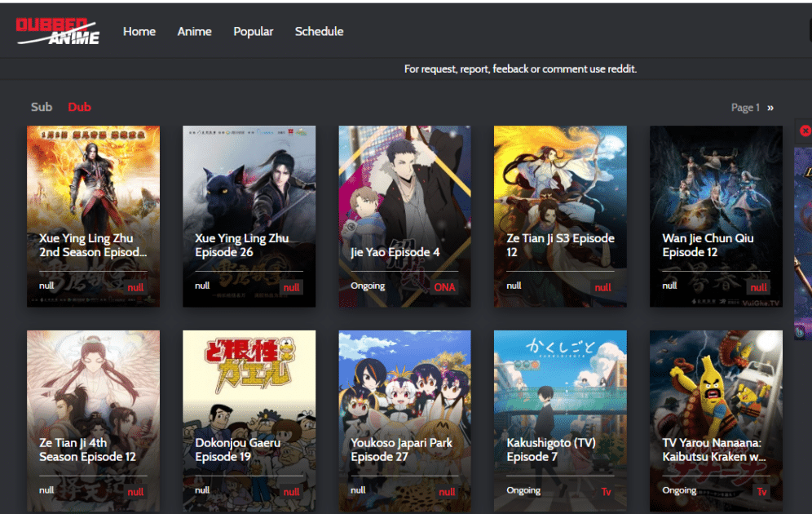
Task: Open Jie Yao Episode 4 card
Action: click(x=405, y=216)
